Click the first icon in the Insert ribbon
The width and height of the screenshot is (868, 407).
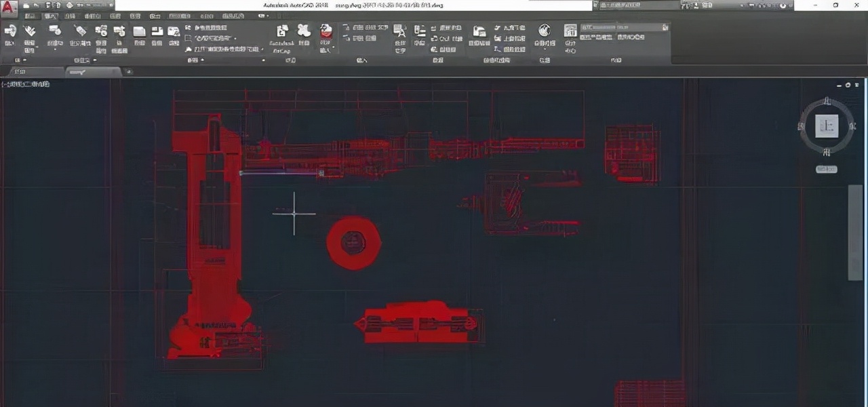click(x=9, y=31)
